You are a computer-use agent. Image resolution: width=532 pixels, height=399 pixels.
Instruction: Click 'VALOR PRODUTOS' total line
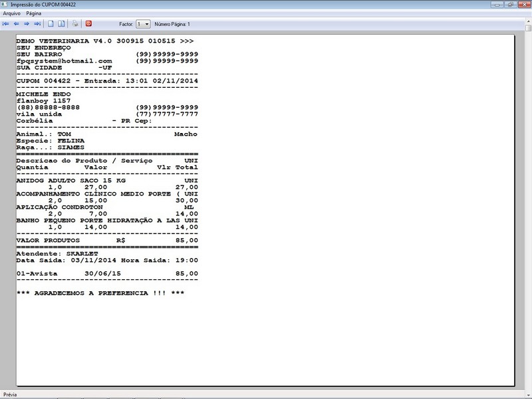tap(107, 240)
